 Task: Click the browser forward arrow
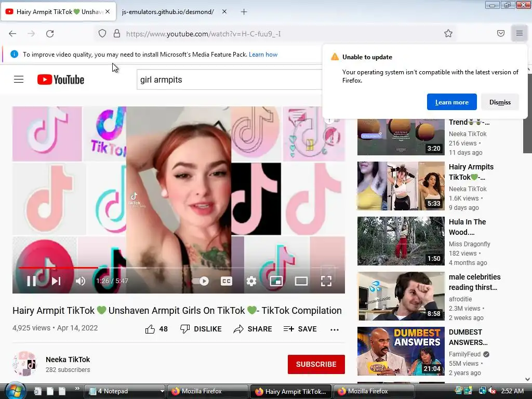tap(31, 34)
